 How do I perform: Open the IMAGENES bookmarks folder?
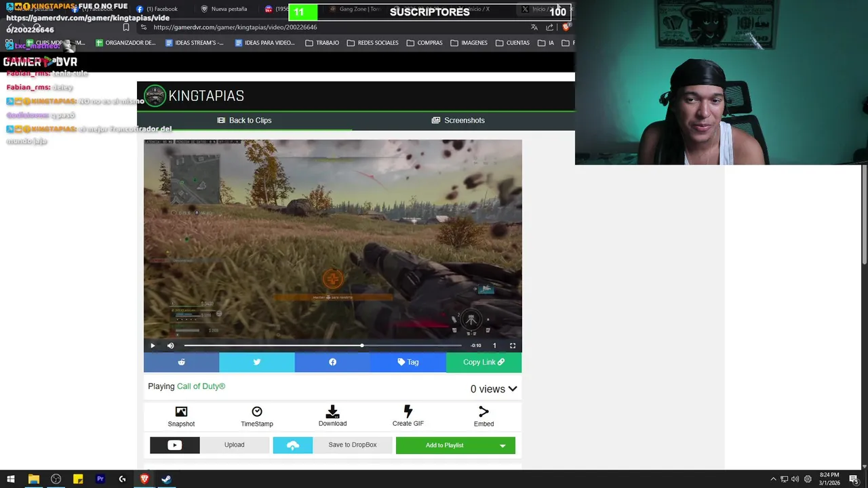pos(469,43)
